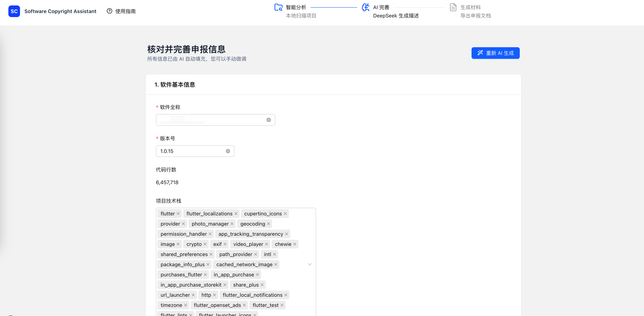
Task: Clear the 软件全称 field with its x icon
Action: click(269, 120)
